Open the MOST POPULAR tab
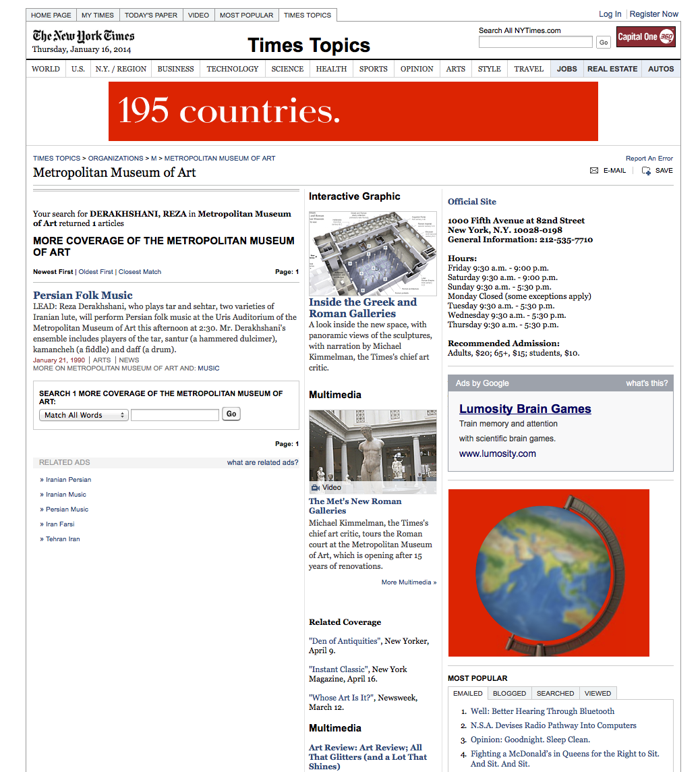Image resolution: width=700 pixels, height=772 pixels. click(246, 16)
